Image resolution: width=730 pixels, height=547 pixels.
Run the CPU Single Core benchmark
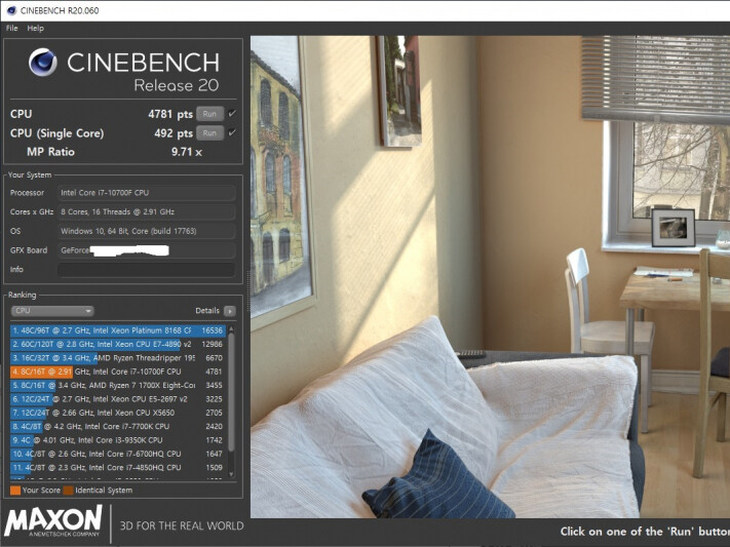point(210,133)
